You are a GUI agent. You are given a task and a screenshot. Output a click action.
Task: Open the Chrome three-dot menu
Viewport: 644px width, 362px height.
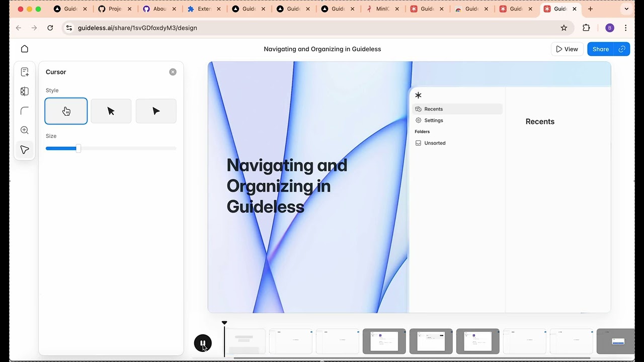(626, 28)
